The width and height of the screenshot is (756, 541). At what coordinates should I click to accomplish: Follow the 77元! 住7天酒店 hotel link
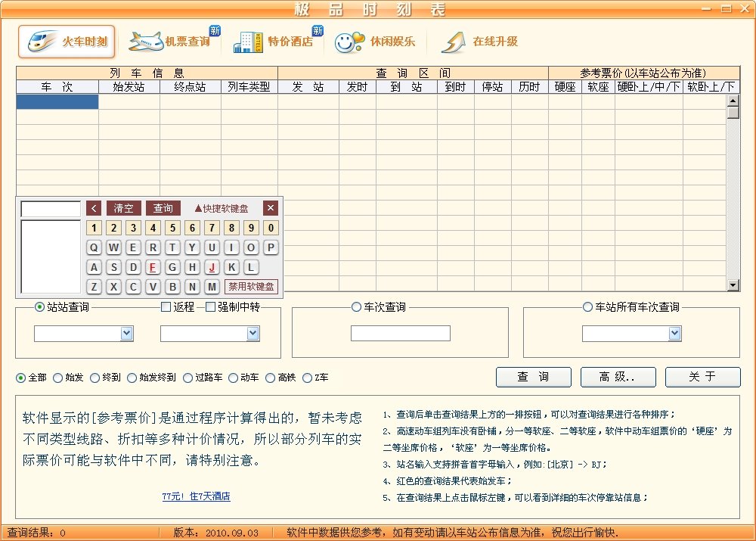coord(198,496)
